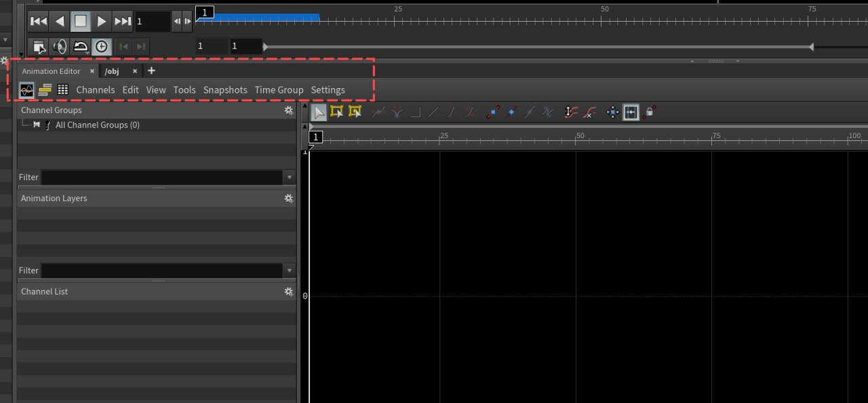The width and height of the screenshot is (868, 403).
Task: Select All Channel Groups (0) row
Action: pyautogui.click(x=157, y=125)
